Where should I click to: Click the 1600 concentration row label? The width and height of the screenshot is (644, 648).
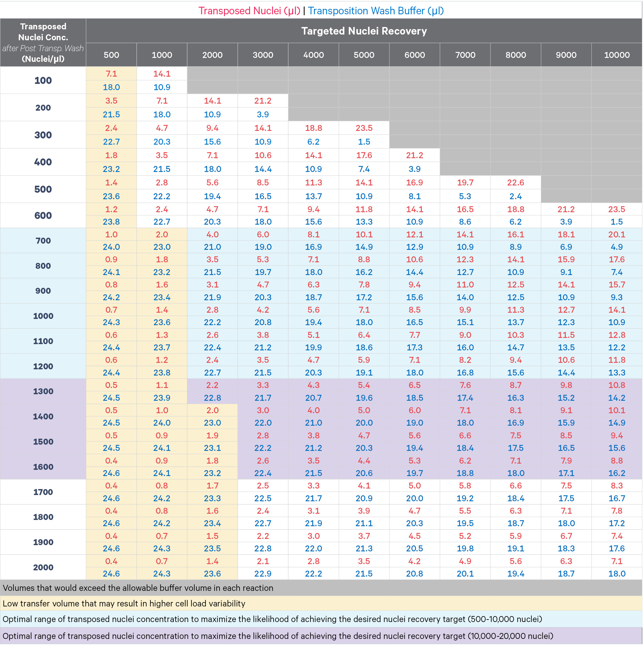[x=43, y=466]
